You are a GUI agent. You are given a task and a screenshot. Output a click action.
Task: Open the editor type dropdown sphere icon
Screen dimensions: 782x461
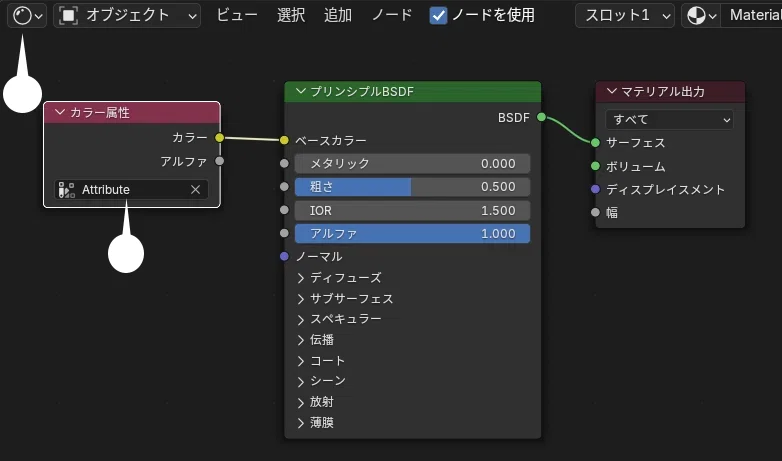27,15
